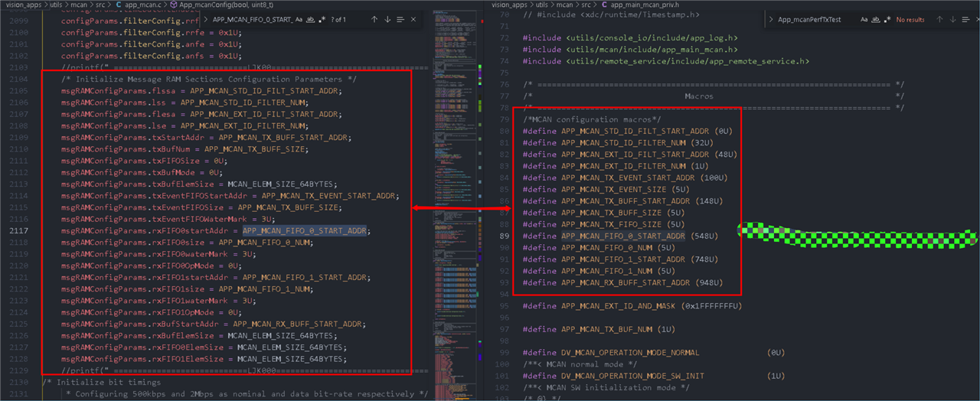Close the left pane find widget
Screen dimensions: 980x401
[413, 20]
